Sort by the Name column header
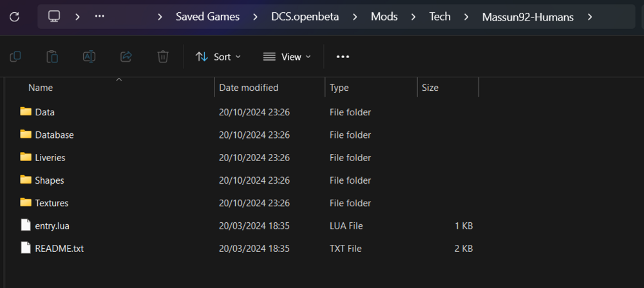This screenshot has width=644, height=288. pos(41,88)
